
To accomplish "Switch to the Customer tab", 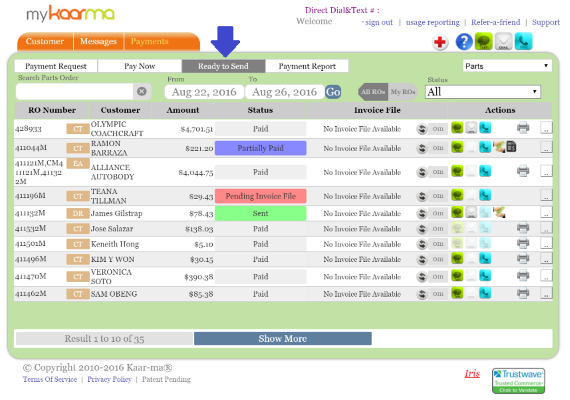I will tap(45, 41).
